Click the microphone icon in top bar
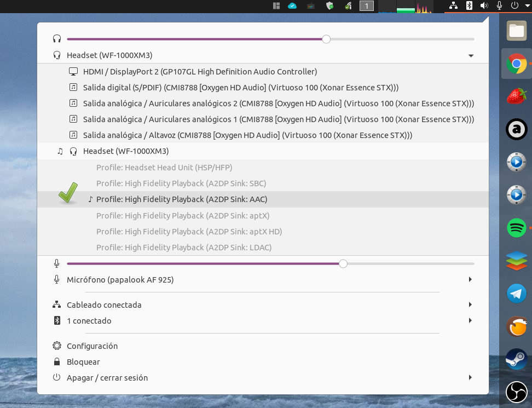Image resolution: width=532 pixels, height=408 pixels. click(x=499, y=5)
